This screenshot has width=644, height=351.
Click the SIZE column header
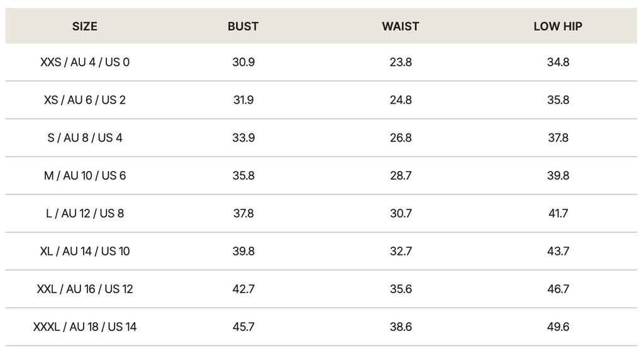[x=85, y=26]
